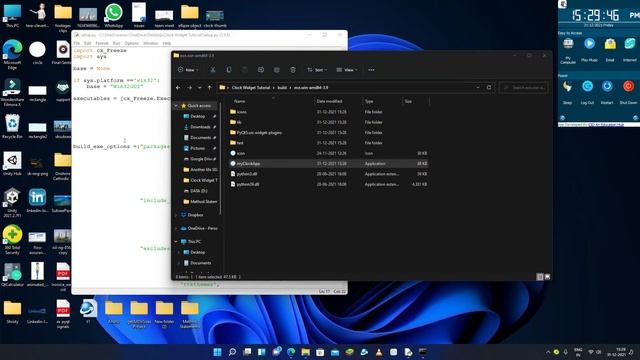Open Window menu in IDLE editor window

pos(151,43)
